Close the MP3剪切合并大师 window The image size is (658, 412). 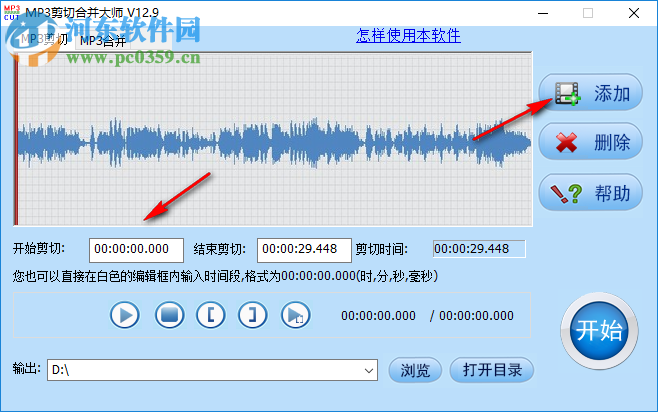coord(634,13)
